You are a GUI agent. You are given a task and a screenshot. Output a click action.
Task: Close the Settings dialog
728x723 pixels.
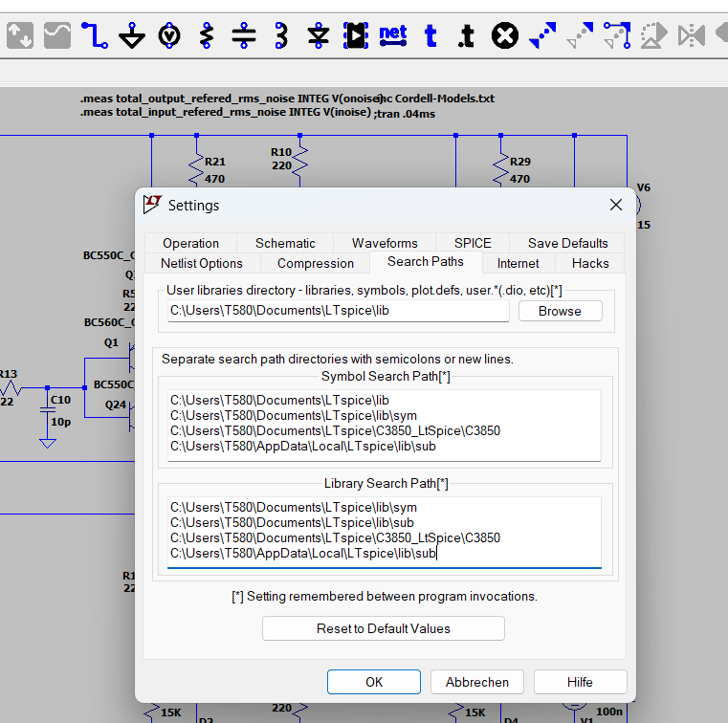click(616, 205)
